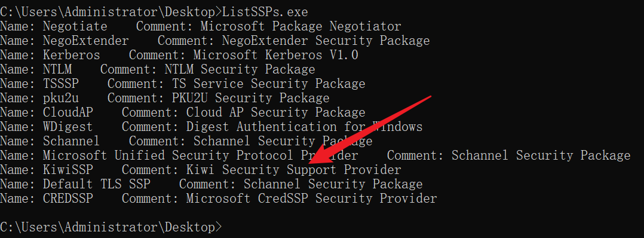
Task: Click the Default TLS SSP name
Action: 96,185
